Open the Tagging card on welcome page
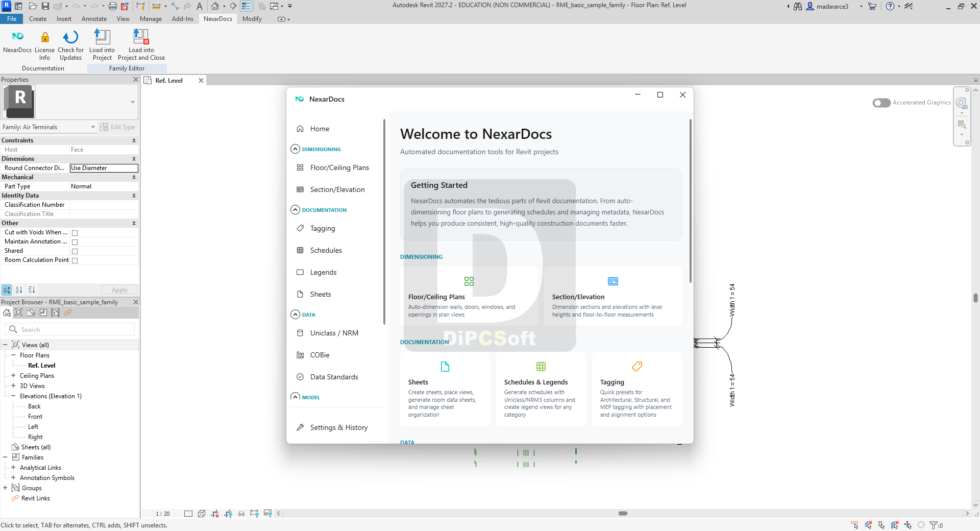980x531 pixels. point(637,389)
